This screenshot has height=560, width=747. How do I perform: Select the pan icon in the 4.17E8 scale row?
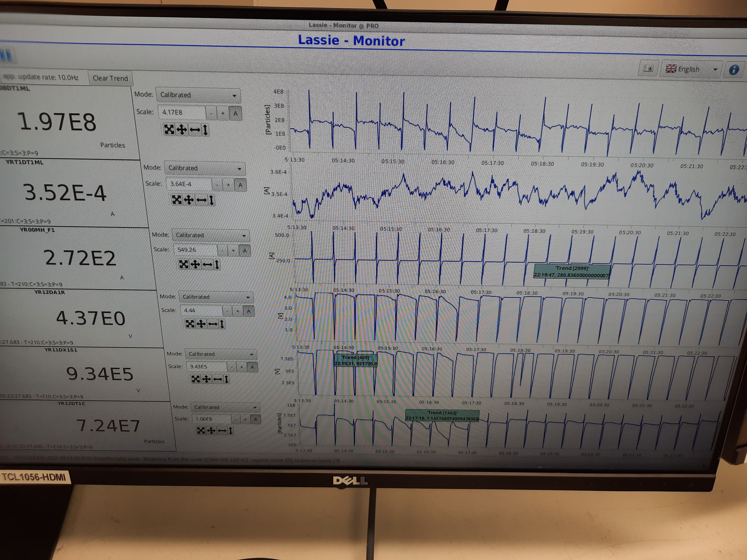tap(182, 130)
